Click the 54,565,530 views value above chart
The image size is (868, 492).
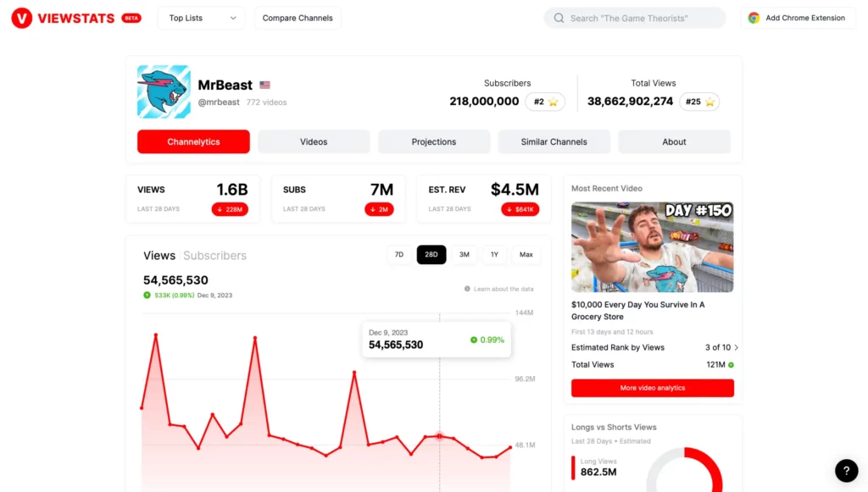coord(175,280)
